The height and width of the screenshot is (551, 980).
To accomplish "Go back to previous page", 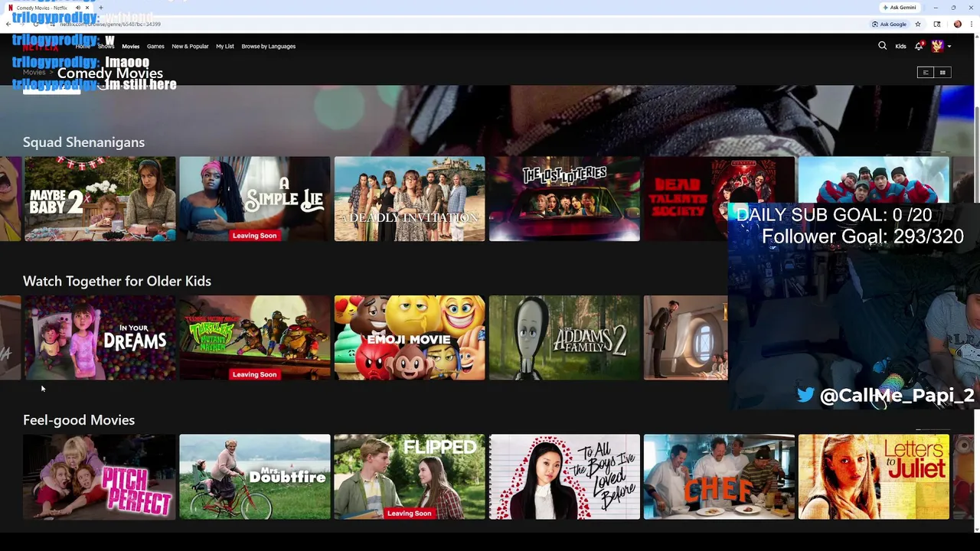I will 8,24.
